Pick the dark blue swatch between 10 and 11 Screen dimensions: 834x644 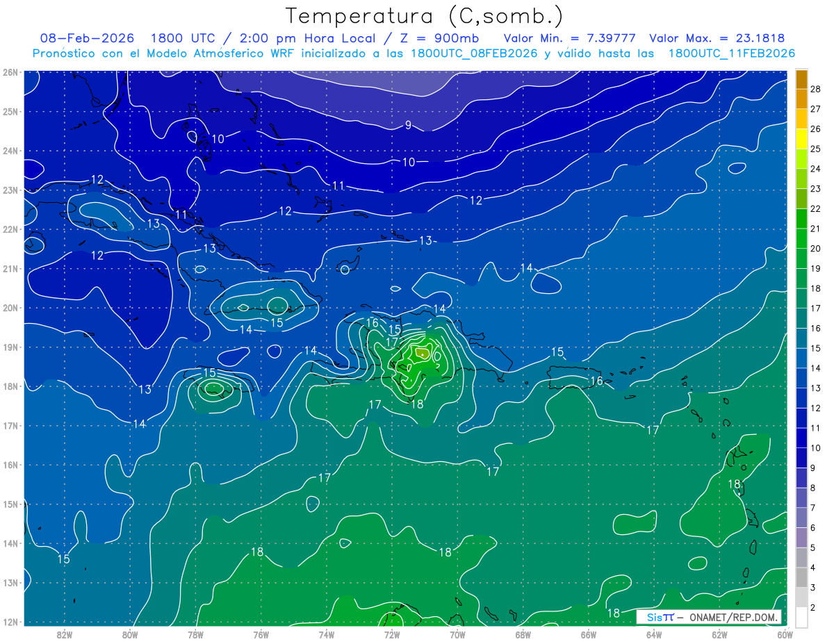pyautogui.click(x=801, y=438)
